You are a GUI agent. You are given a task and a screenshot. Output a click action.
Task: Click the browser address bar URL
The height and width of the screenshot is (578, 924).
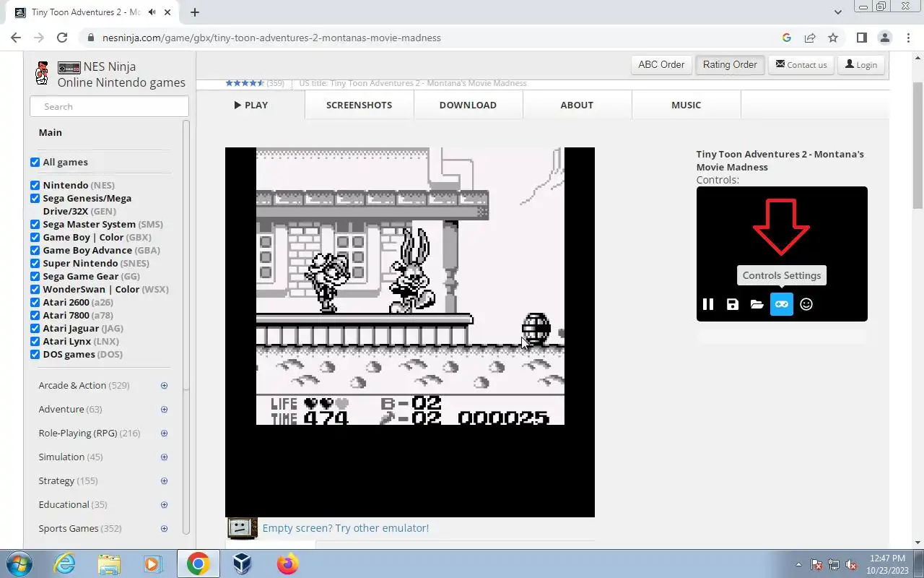pos(271,38)
